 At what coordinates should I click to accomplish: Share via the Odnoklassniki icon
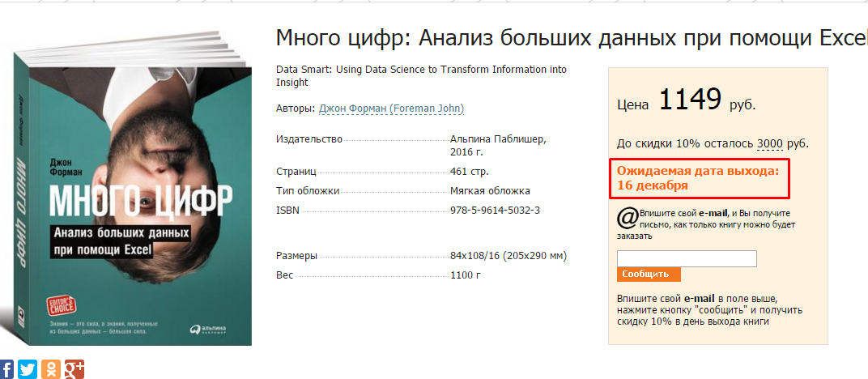click(x=52, y=369)
